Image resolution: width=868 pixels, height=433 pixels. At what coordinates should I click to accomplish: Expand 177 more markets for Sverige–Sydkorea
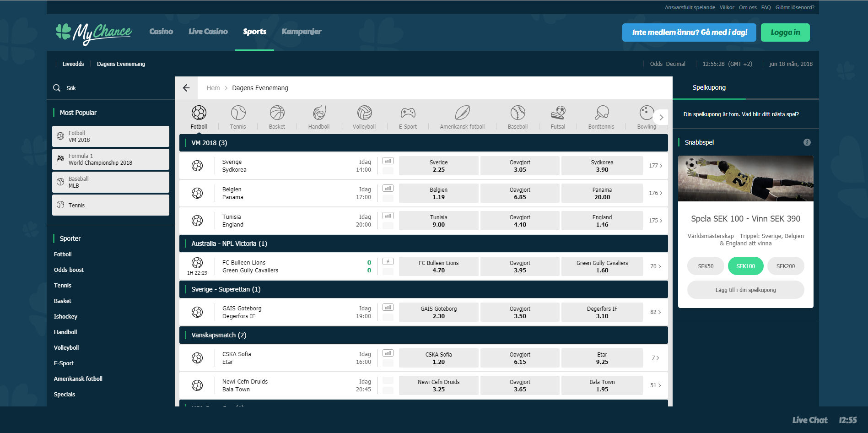[x=656, y=166]
